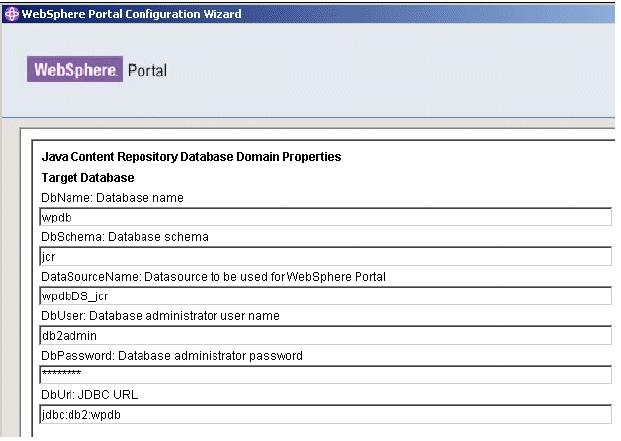This screenshot has width=621, height=441.
Task: Click the 'DbUrl: JDBC URL' label
Action: [x=90, y=395]
